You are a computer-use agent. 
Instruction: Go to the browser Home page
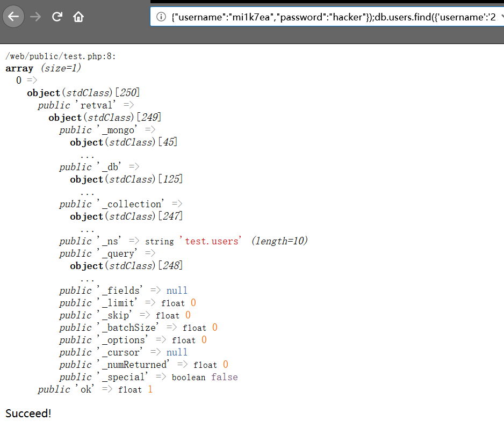78,17
